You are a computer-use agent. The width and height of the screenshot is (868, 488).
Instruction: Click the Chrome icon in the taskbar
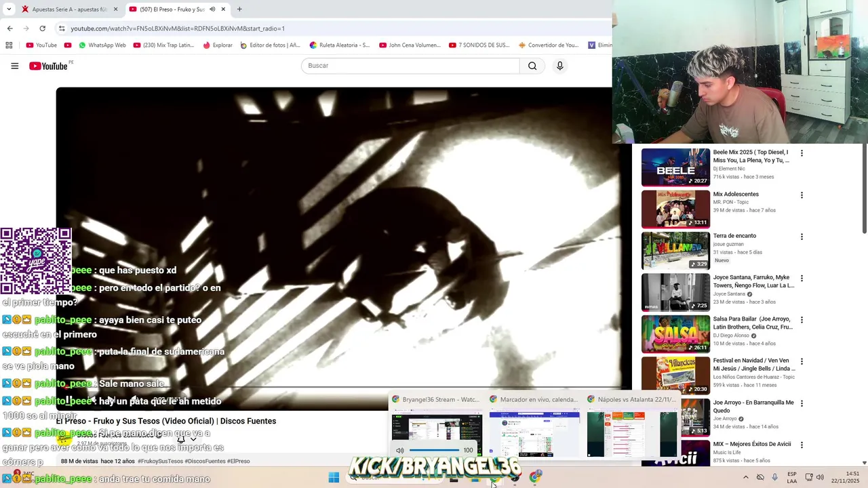click(535, 477)
